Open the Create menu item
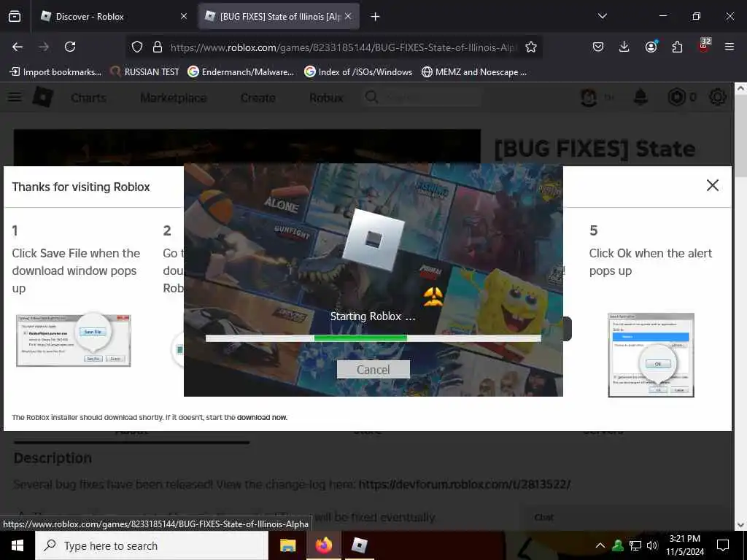The height and width of the screenshot is (560, 747). (258, 98)
